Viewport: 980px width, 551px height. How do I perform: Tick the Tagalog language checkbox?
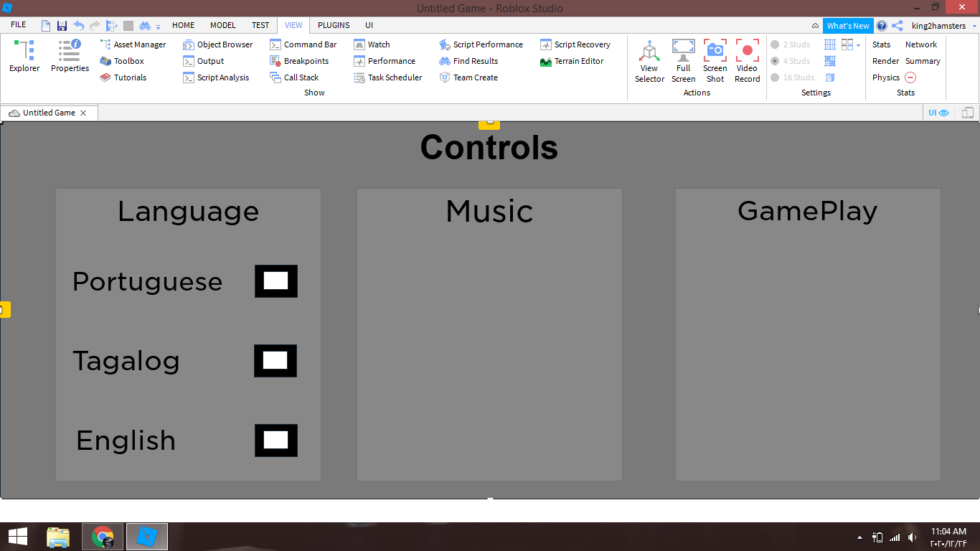pyautogui.click(x=275, y=360)
